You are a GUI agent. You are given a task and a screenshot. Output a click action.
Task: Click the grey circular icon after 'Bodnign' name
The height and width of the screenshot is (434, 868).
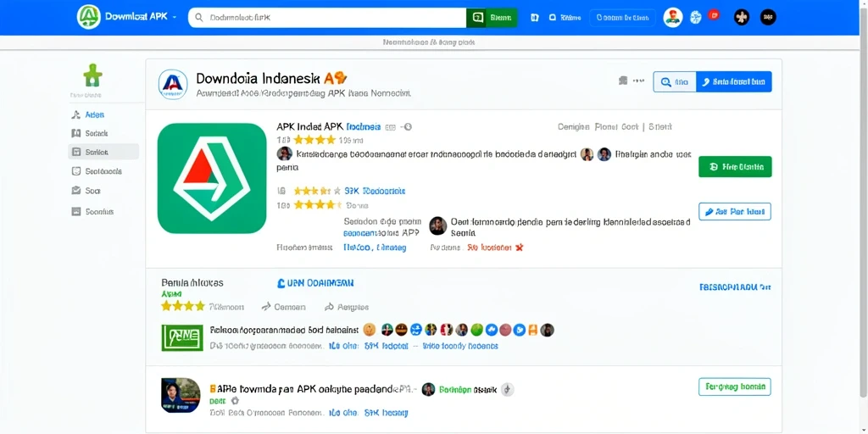508,389
